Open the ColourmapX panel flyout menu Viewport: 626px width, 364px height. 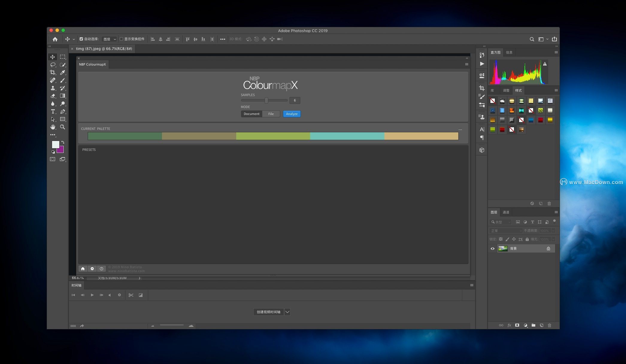click(466, 64)
